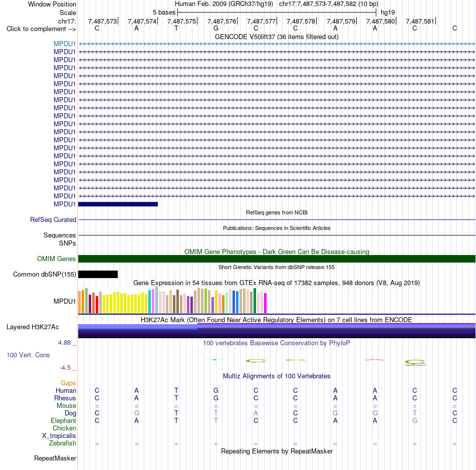The image size is (476, 470).
Task: Click the purple H3K27Ac signal band
Action: tap(277, 331)
